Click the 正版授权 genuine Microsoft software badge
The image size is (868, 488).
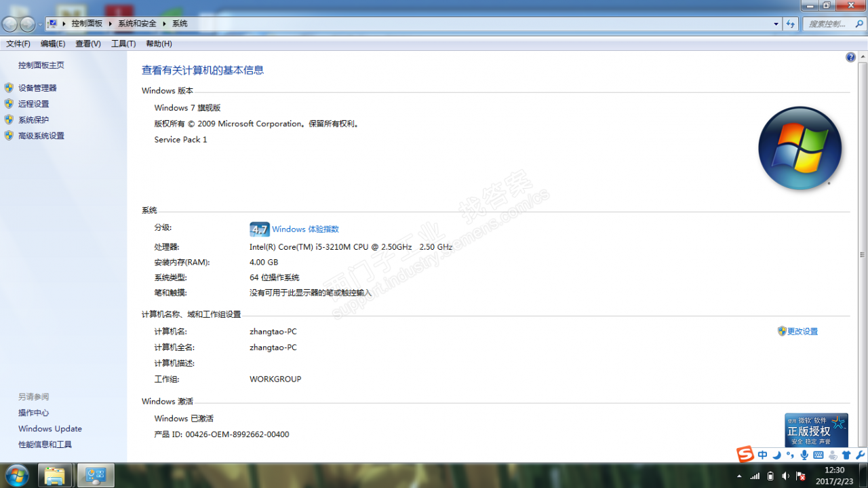(816, 430)
